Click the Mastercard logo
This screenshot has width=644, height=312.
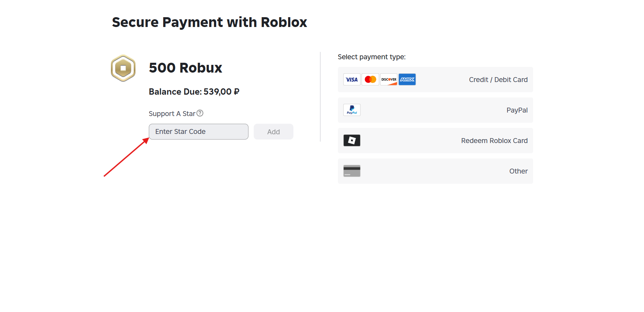tap(370, 80)
